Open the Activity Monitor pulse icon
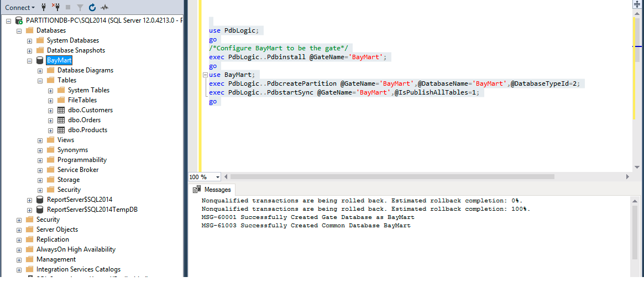This screenshot has width=644, height=308. 104,7
